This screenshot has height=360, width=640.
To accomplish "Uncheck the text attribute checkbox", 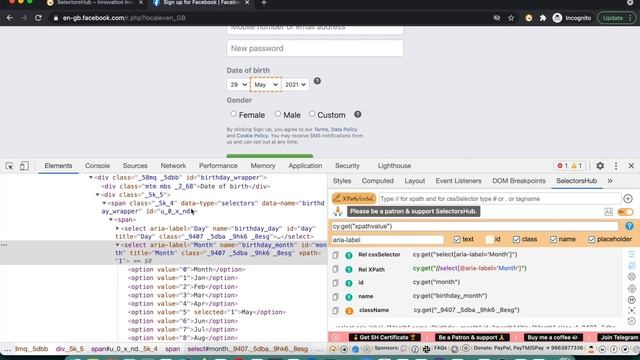I will (x=457, y=239).
